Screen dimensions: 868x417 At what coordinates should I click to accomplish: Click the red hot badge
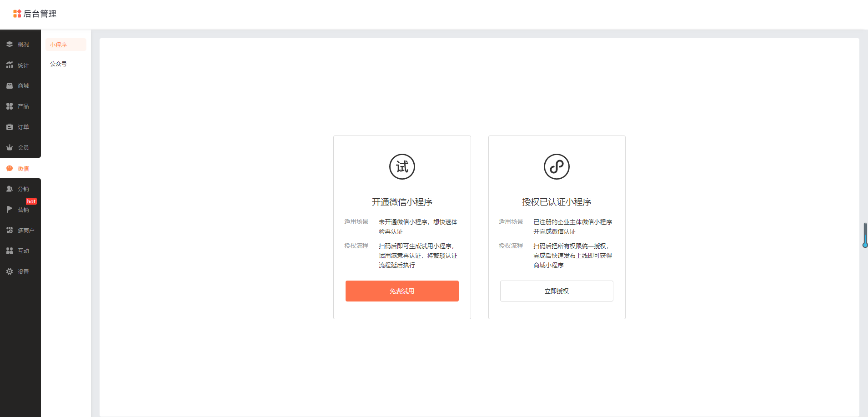(x=31, y=201)
